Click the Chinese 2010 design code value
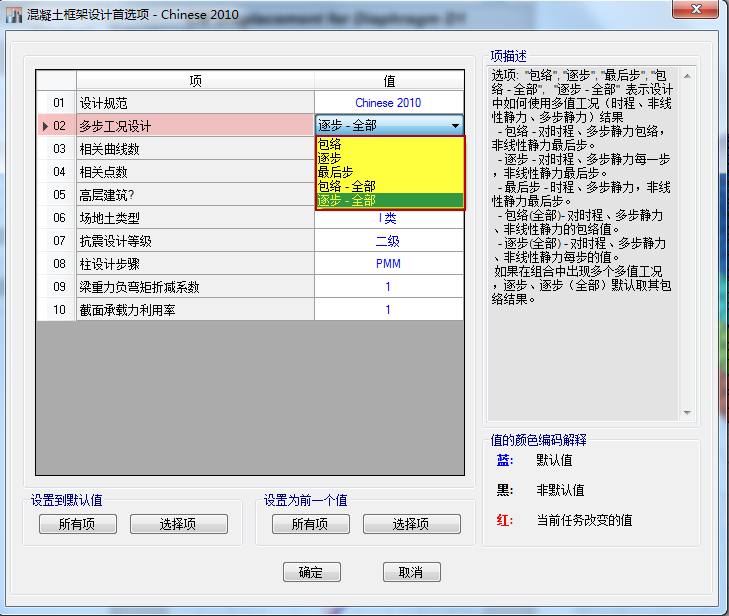This screenshot has height=616, width=729. coord(388,103)
